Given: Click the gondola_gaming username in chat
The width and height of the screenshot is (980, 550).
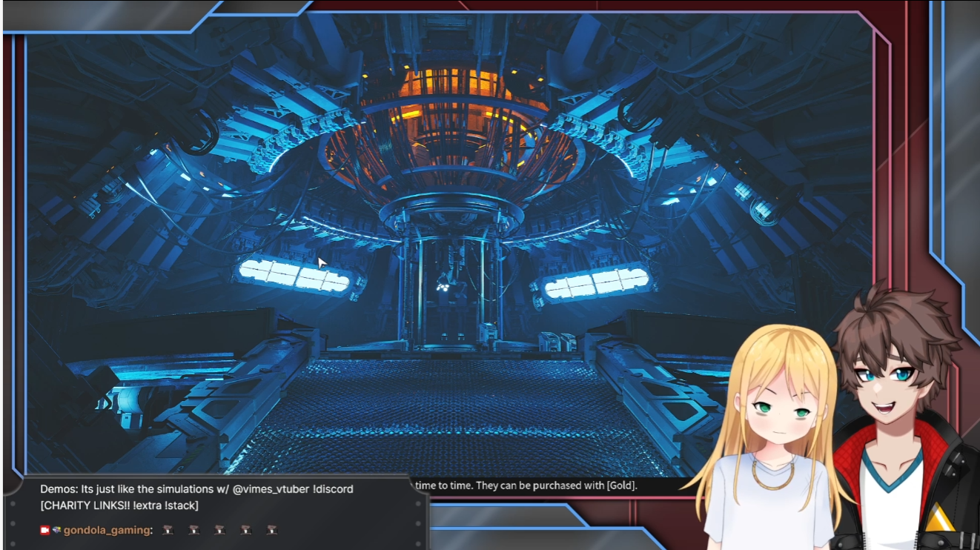Looking at the screenshot, I should (106, 530).
